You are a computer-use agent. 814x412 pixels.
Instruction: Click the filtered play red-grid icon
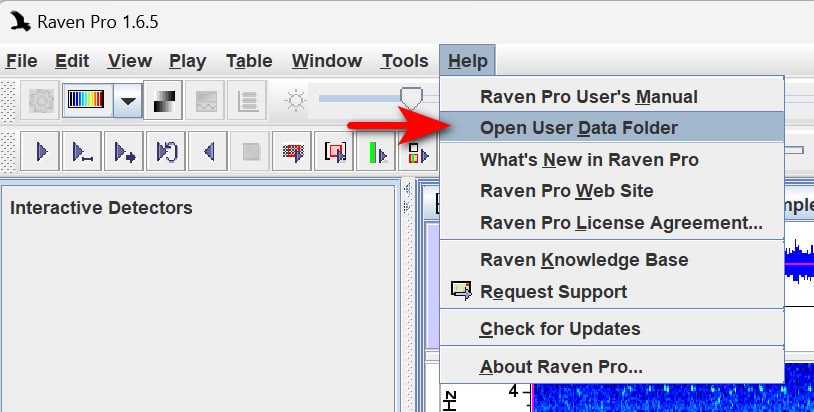(x=292, y=152)
